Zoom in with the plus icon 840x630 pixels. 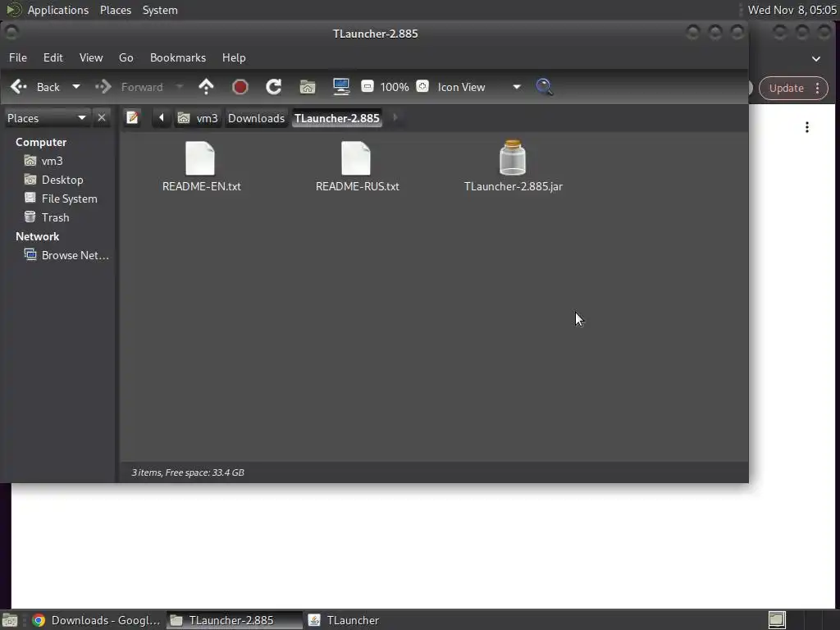[x=422, y=86]
